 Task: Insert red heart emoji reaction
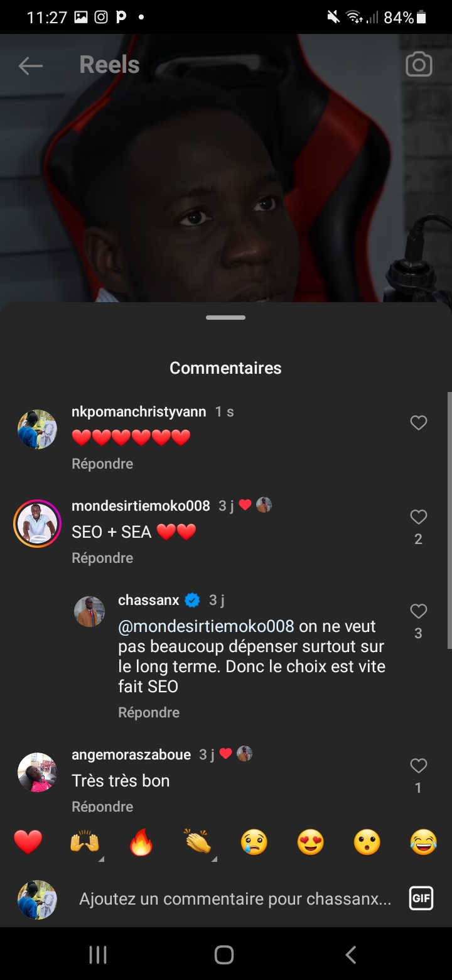point(28,842)
